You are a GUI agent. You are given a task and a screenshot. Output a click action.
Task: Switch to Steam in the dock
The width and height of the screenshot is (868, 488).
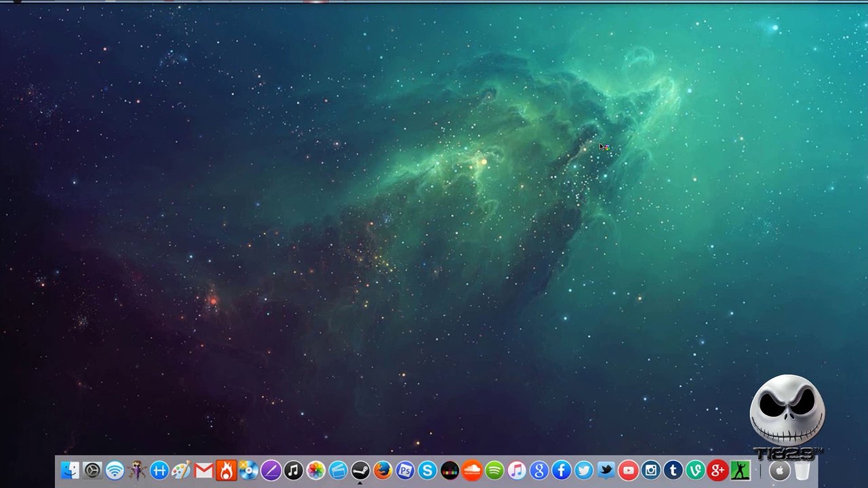(360, 470)
